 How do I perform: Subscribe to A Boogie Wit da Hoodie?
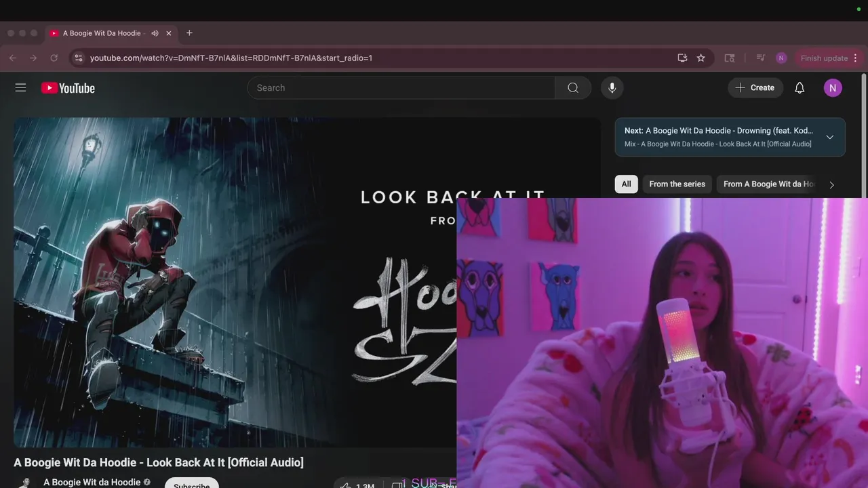click(x=191, y=484)
